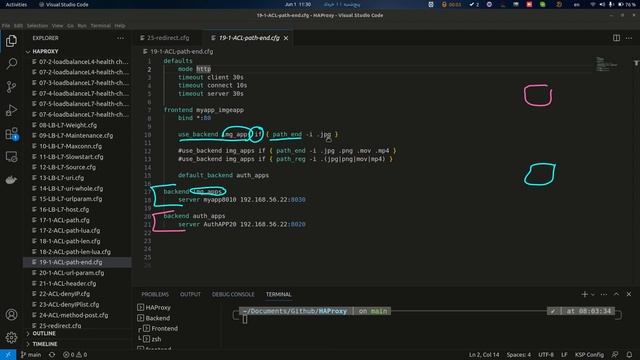Open terminal panel more actions ellipsis
640x360 pixels.
pyautogui.click(x=604, y=294)
